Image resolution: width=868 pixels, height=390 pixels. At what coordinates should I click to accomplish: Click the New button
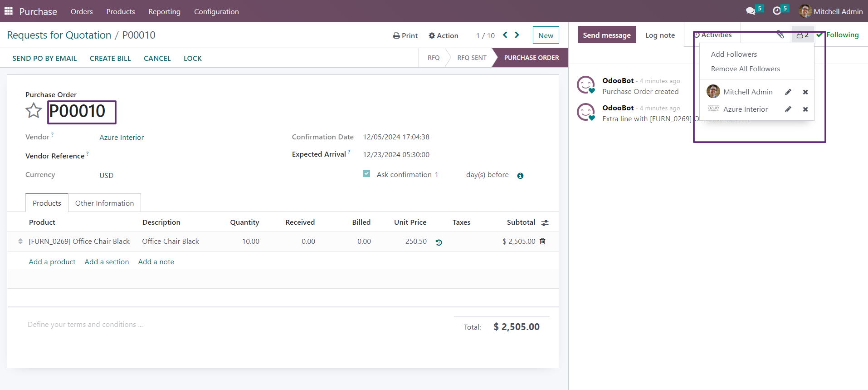point(546,35)
